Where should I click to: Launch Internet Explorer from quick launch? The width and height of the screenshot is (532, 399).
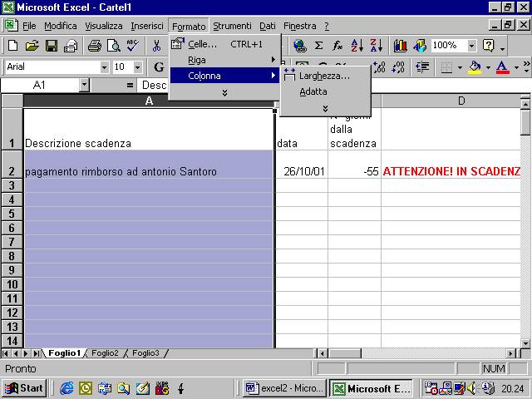tap(66, 388)
